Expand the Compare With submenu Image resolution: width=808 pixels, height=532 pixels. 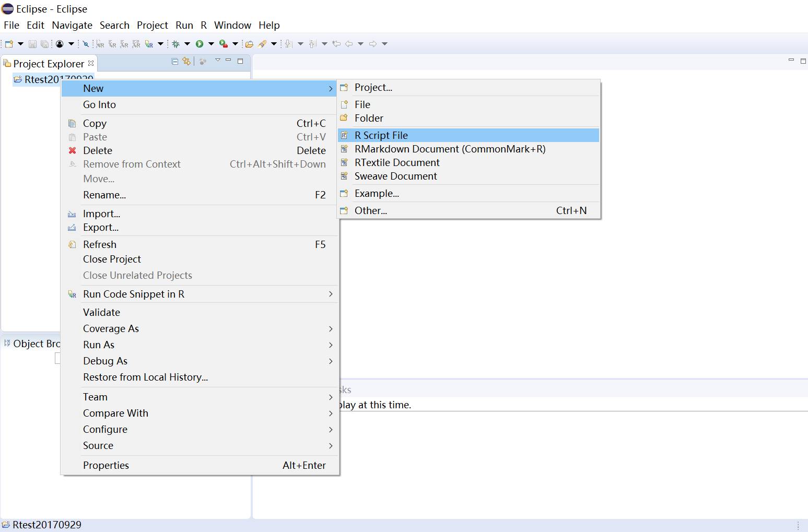point(200,413)
